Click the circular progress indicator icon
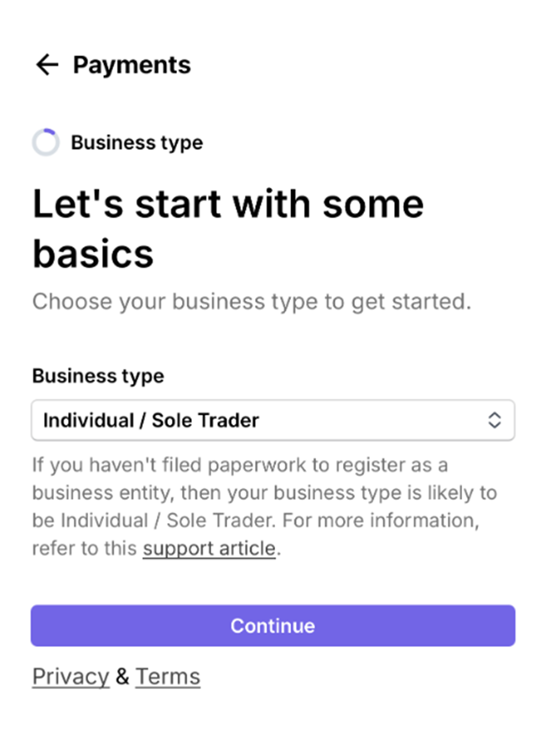The height and width of the screenshot is (756, 545). (45, 142)
